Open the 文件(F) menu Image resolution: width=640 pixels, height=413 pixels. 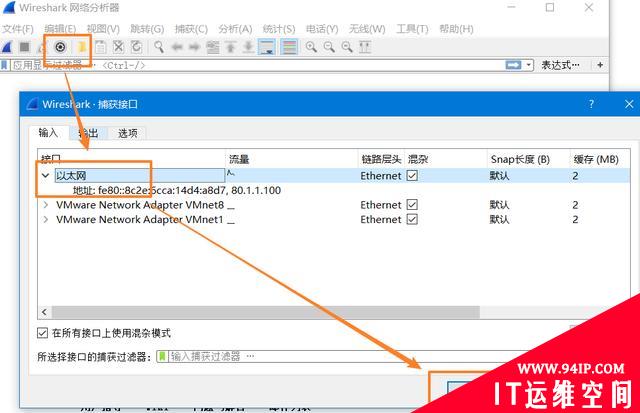pos(18,29)
